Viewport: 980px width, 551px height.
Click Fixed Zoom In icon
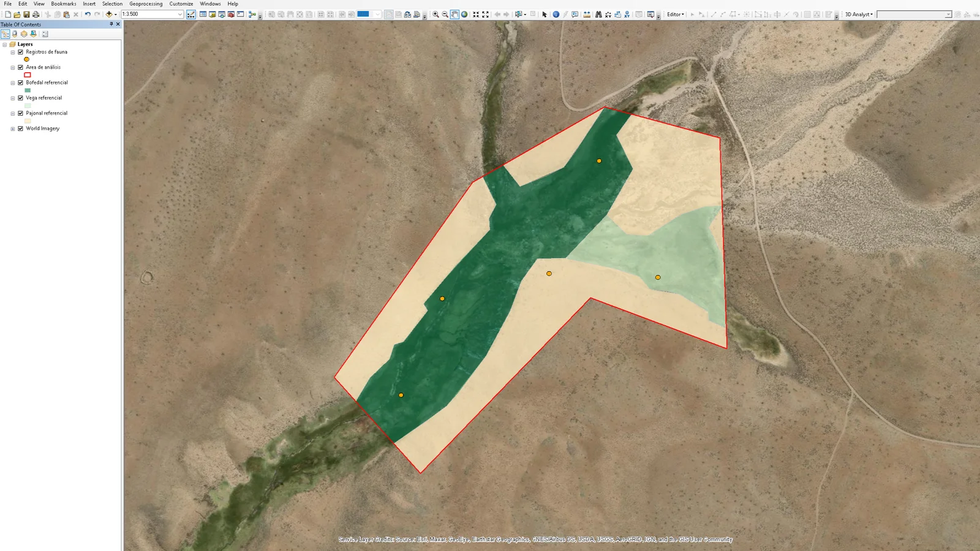tap(476, 14)
